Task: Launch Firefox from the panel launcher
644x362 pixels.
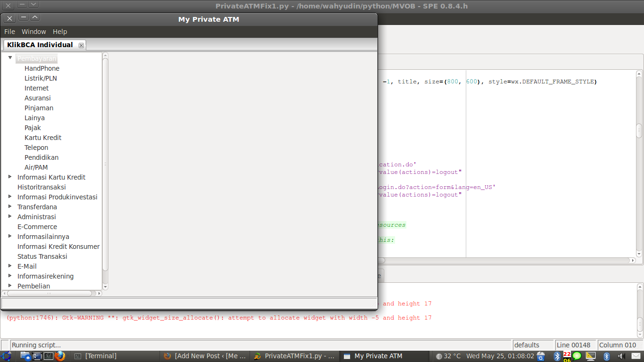Action: coord(59,356)
